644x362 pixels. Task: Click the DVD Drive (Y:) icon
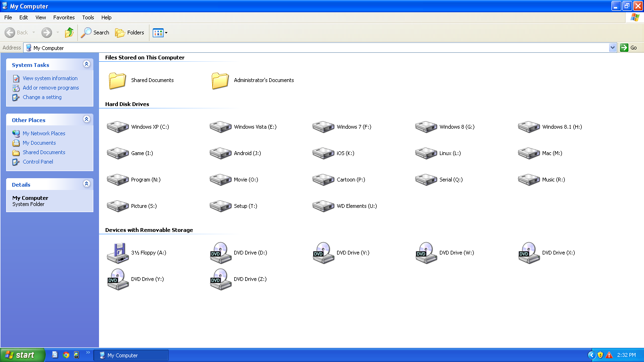click(118, 279)
